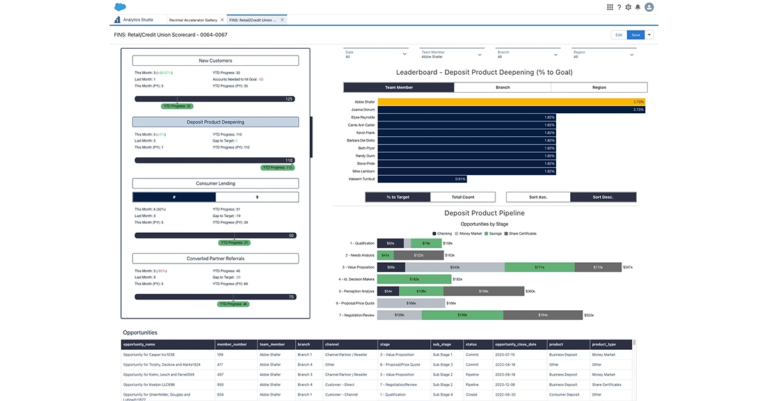Screen dimensions: 768x401
Task: Open the notifications bell
Action: 638,7
